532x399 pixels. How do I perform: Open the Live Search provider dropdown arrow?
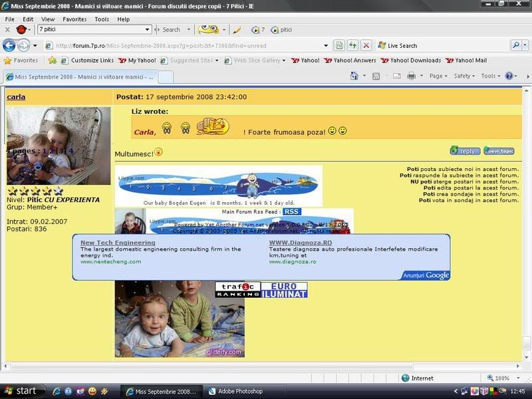click(x=525, y=45)
